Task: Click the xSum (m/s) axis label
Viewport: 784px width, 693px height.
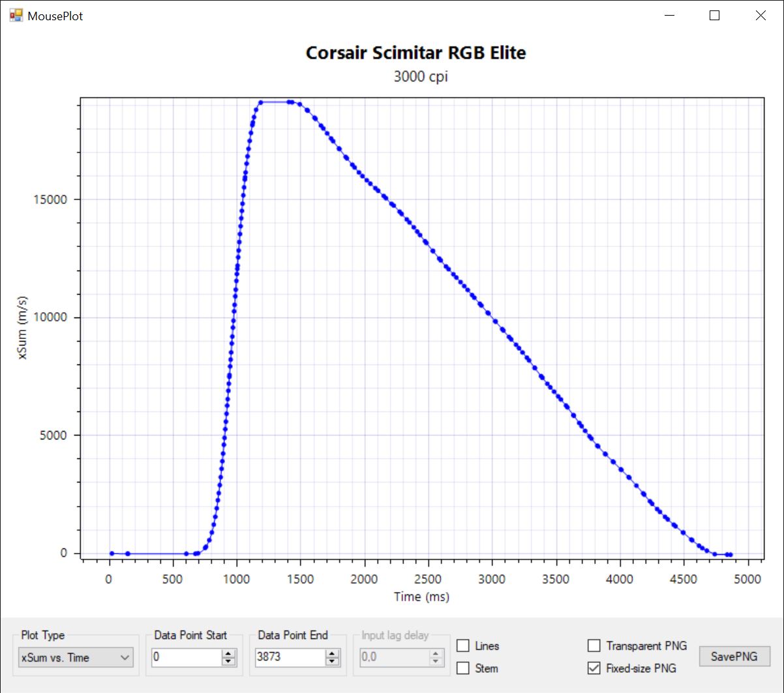Action: pyautogui.click(x=23, y=327)
